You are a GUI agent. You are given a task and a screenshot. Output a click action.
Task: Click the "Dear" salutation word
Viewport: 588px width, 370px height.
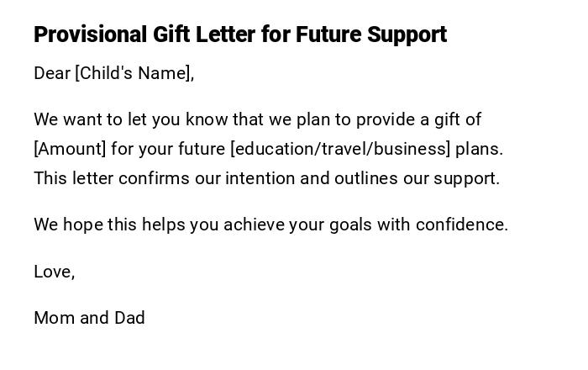tap(52, 73)
